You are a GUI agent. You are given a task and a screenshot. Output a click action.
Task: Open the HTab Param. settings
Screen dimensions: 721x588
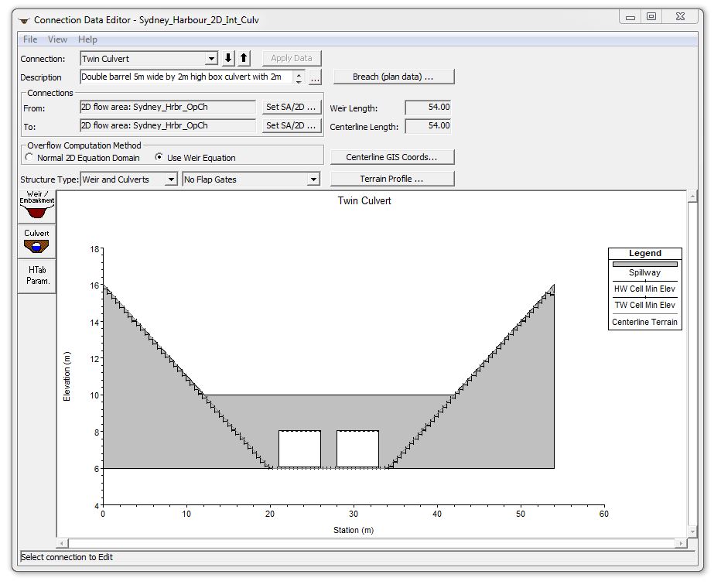tap(37, 275)
